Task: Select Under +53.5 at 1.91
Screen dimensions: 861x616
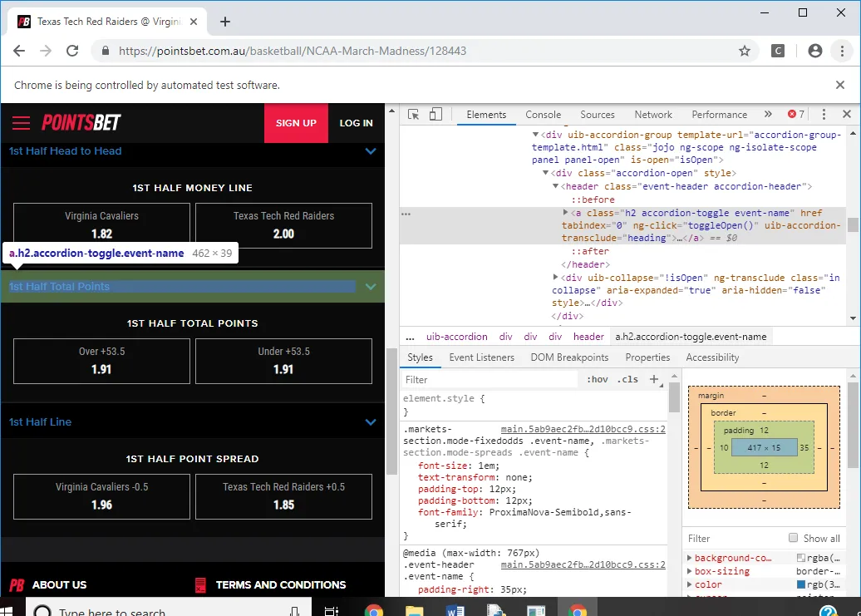Action: tap(283, 362)
